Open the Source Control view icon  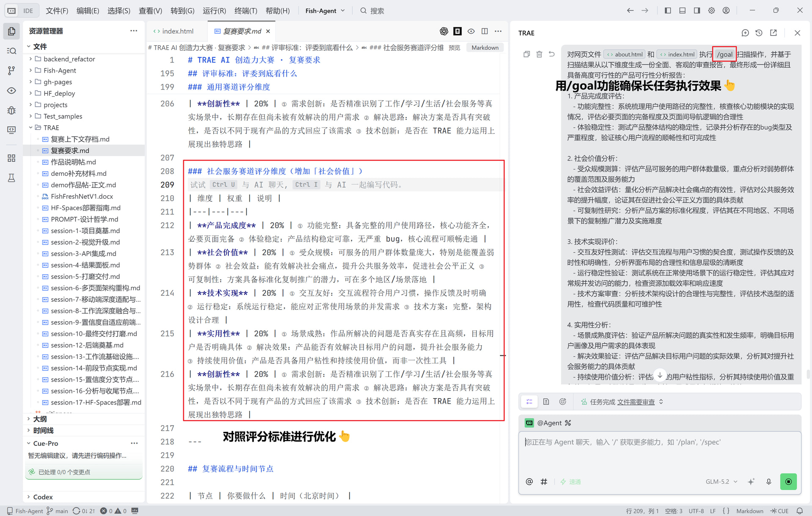11,71
